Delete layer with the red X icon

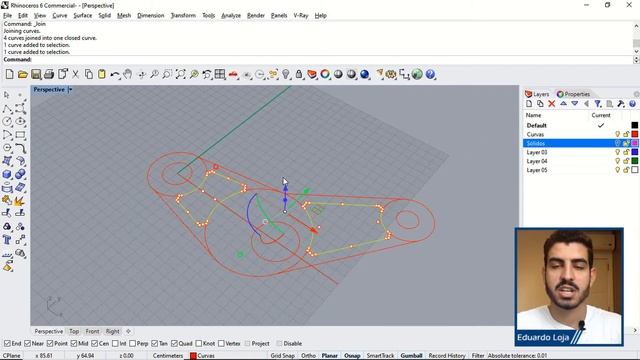[551, 104]
